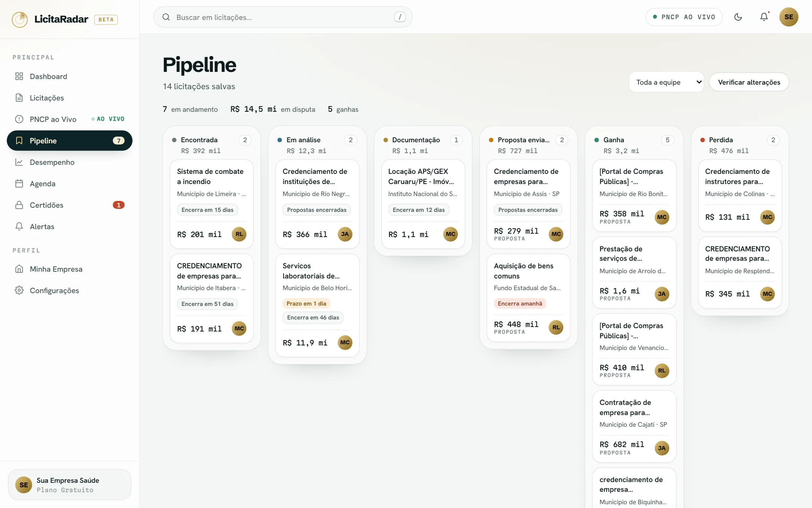The image size is (812, 508).
Task: Open Licitações document icon in sidebar
Action: (19, 98)
